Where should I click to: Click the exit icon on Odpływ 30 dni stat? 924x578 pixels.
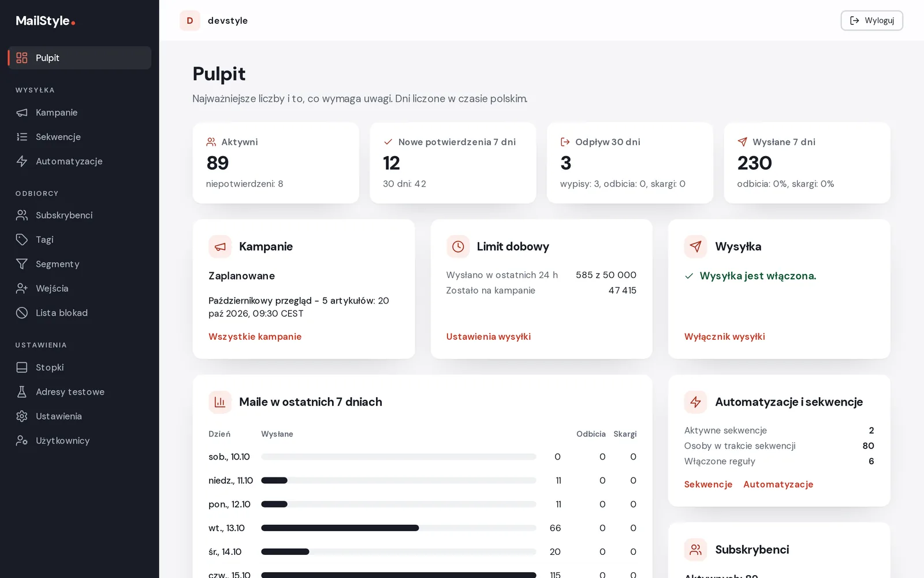(565, 142)
